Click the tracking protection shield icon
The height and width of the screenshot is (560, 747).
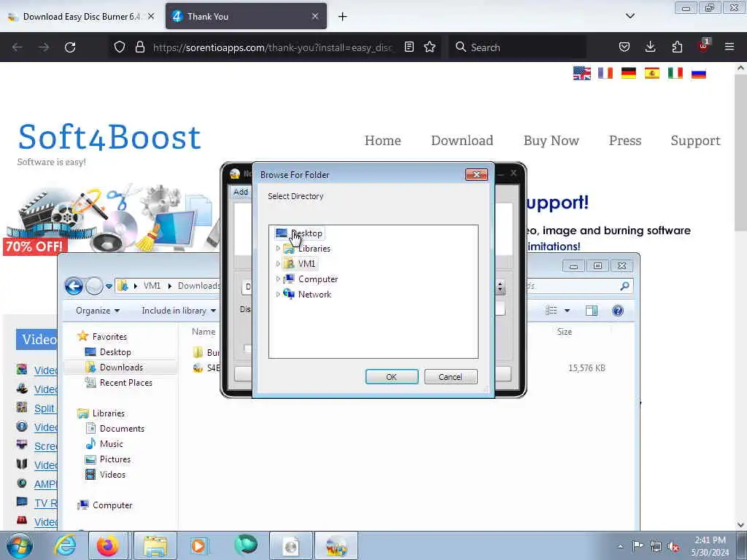pyautogui.click(x=120, y=47)
